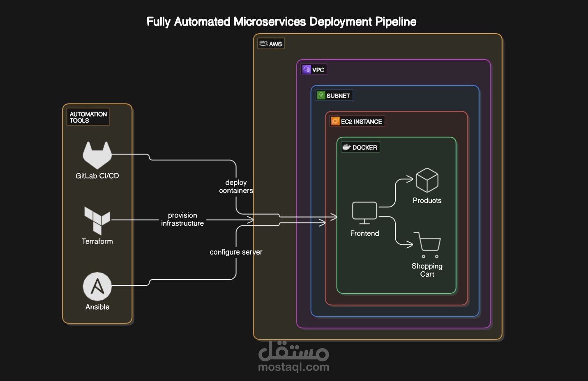Image resolution: width=588 pixels, height=381 pixels.
Task: Click the DOCKER text label
Action: [x=365, y=147]
